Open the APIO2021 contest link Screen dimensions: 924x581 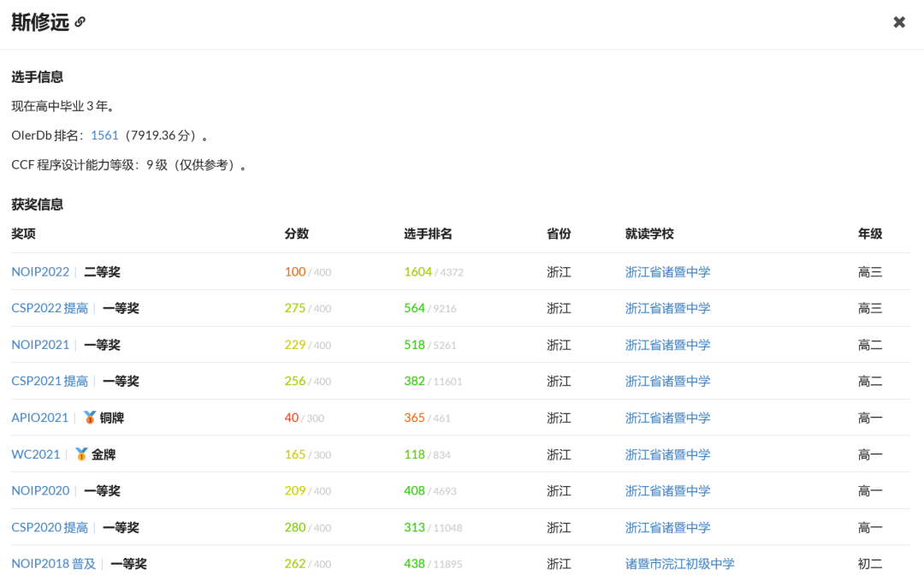point(39,418)
